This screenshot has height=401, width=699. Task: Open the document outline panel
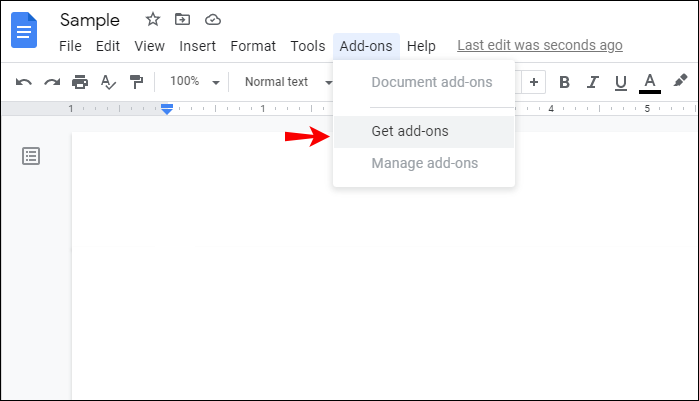point(32,156)
